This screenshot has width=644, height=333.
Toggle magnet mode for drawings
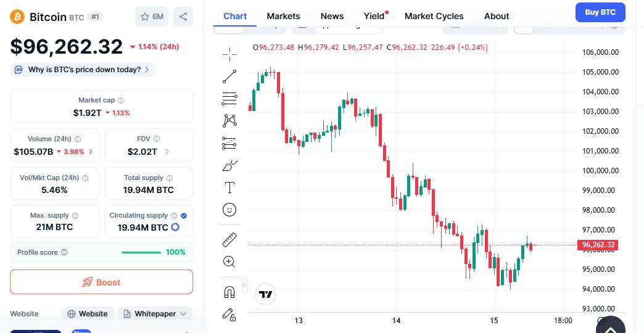(229, 292)
